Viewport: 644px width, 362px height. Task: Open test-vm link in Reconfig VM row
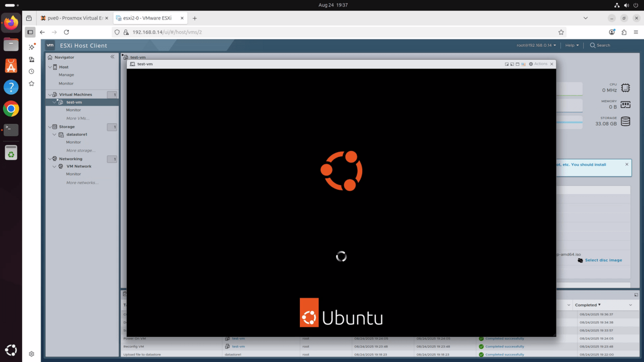[x=238, y=346]
